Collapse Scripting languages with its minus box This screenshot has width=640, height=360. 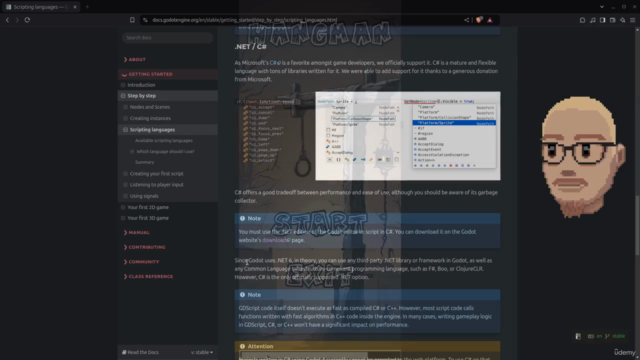tap(125, 130)
